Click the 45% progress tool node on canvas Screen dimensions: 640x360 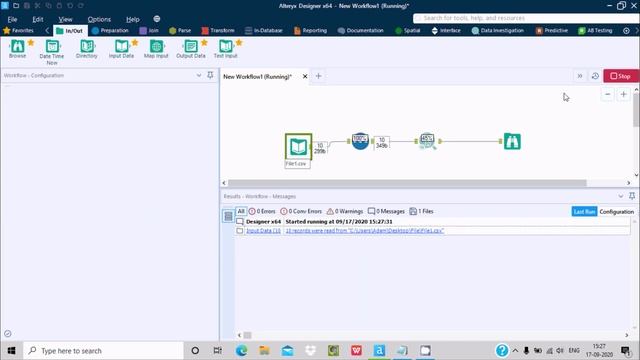[427, 141]
